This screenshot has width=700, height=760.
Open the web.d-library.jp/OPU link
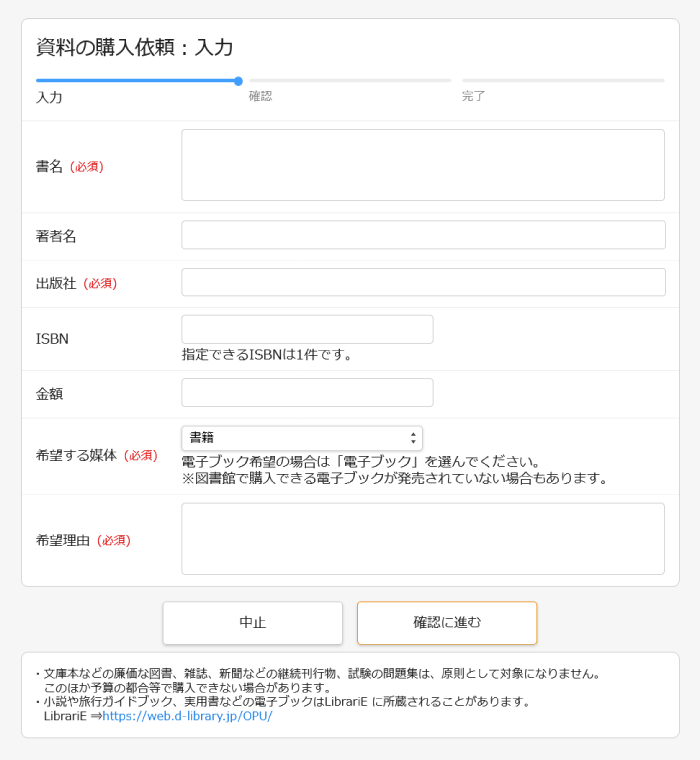tap(187, 716)
